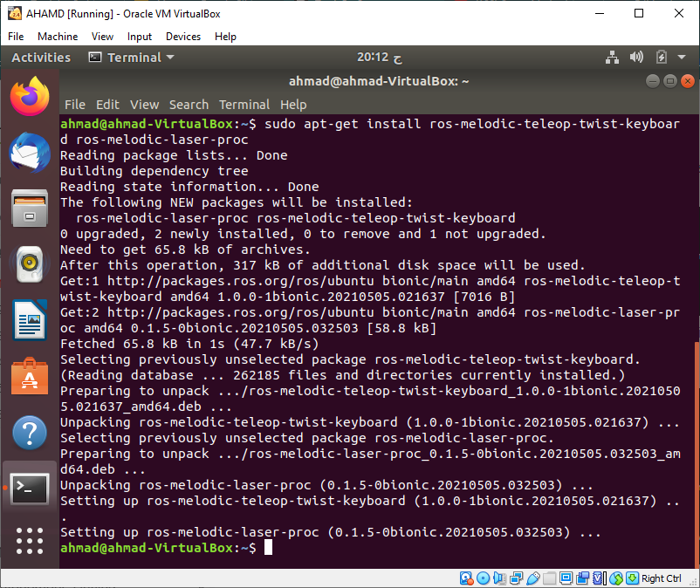This screenshot has height=588, width=700.
Task: Open the display settings icon in VirtualBox status bar
Action: (x=566, y=578)
